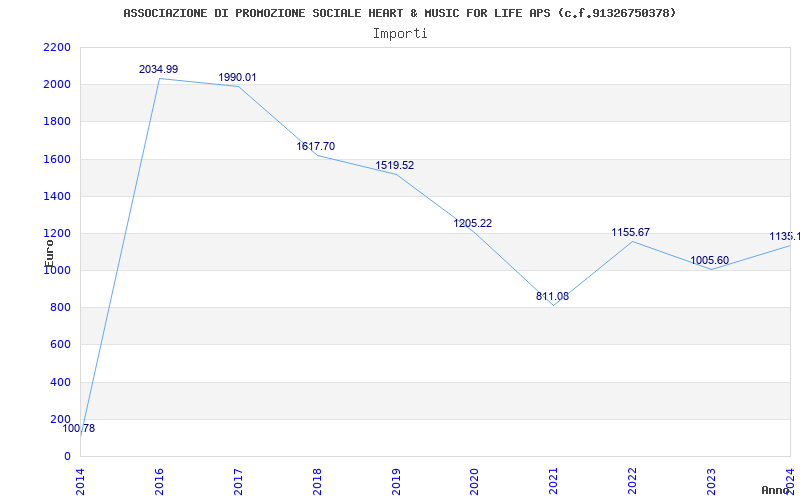
Task: Click the 1205.22 data label
Action: [473, 223]
